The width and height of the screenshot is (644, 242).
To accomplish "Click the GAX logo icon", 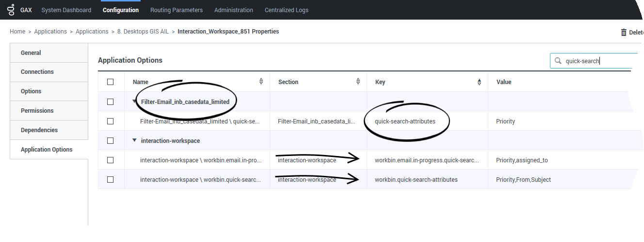I will 11,10.
